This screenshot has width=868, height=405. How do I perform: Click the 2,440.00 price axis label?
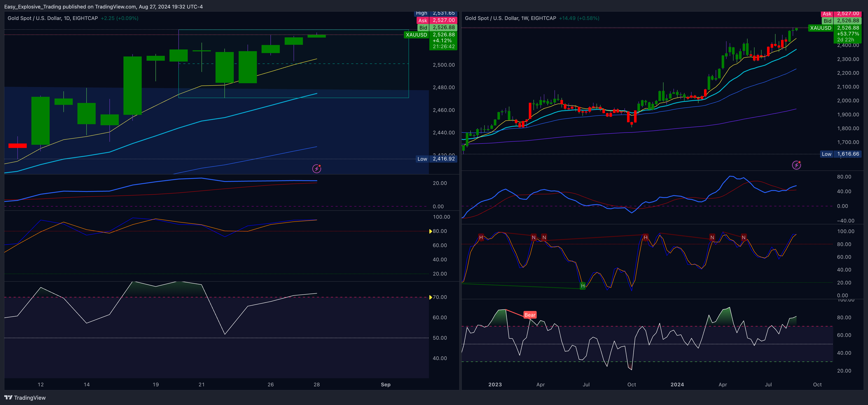pos(443,132)
